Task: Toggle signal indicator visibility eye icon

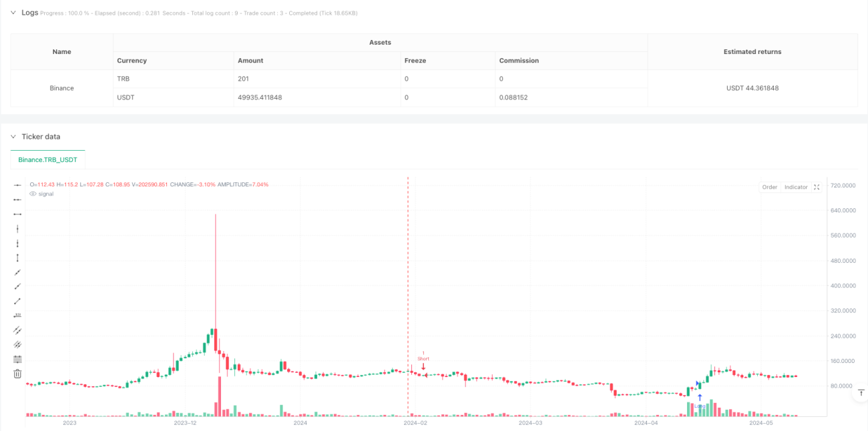Action: [33, 193]
